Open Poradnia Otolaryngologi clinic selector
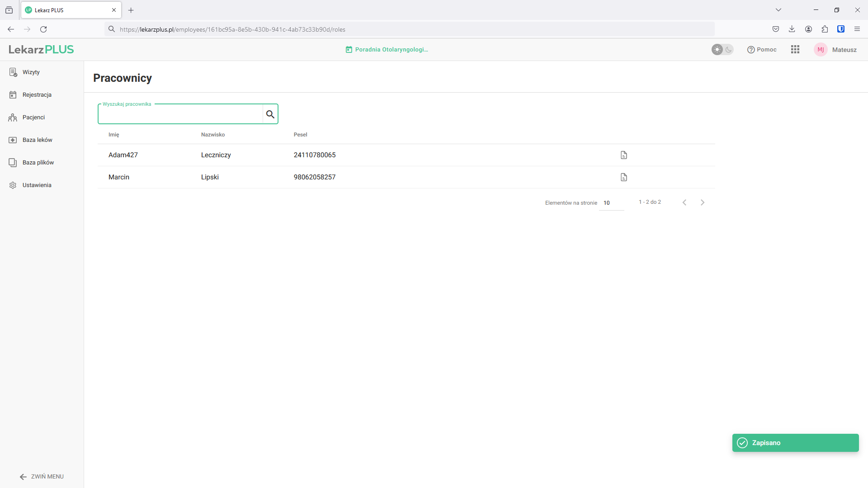The height and width of the screenshot is (488, 868). [387, 50]
